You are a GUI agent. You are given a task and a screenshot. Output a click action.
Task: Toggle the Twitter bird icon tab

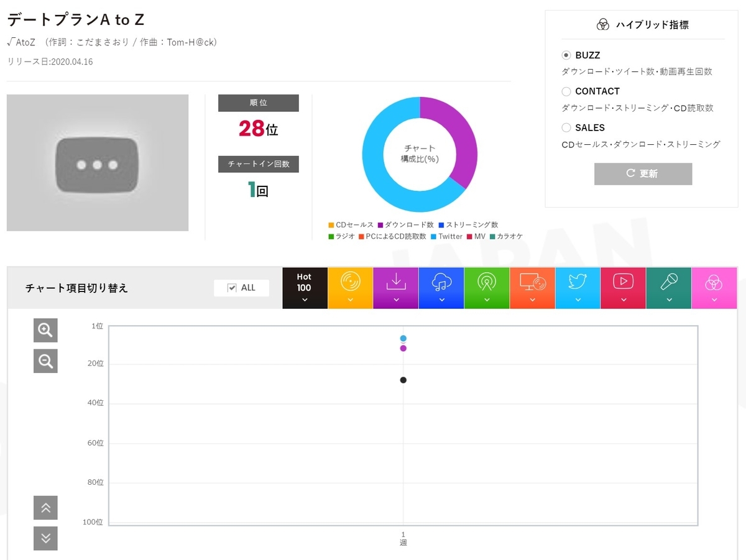(578, 288)
